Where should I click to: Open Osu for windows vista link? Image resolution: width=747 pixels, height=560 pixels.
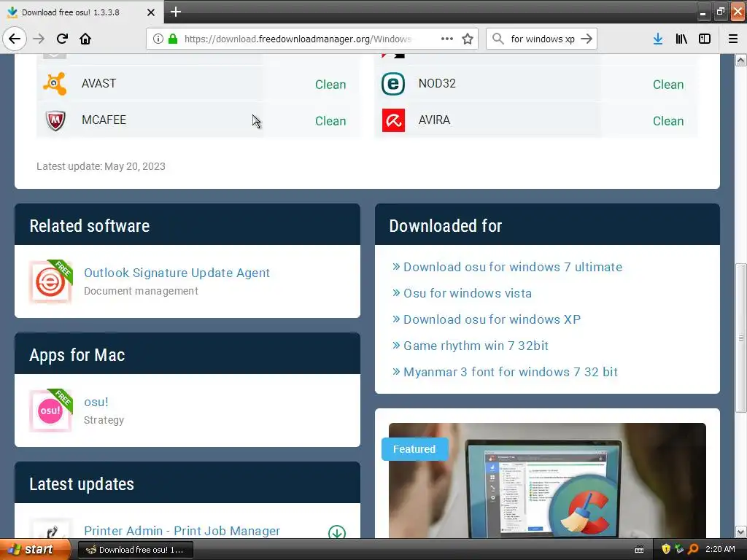point(468,293)
